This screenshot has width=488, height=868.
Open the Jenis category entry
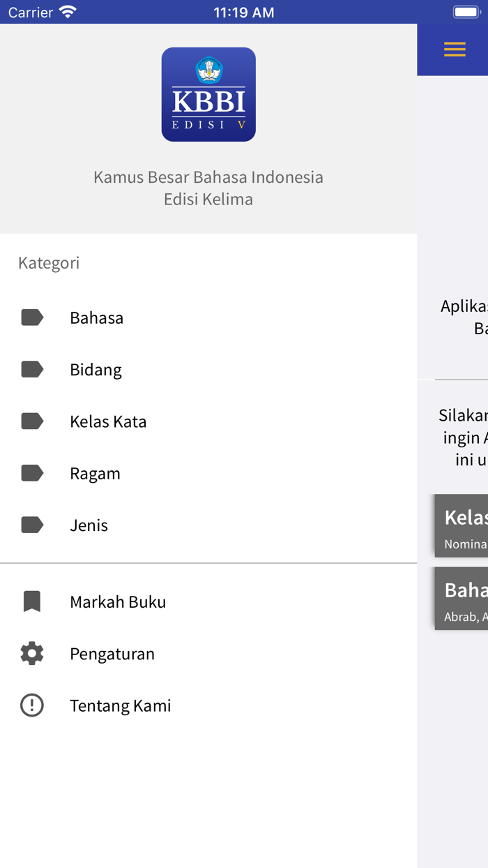tap(89, 525)
